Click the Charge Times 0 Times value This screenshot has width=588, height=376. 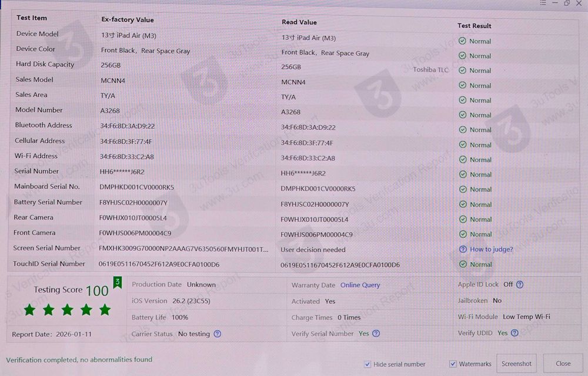[349, 317]
